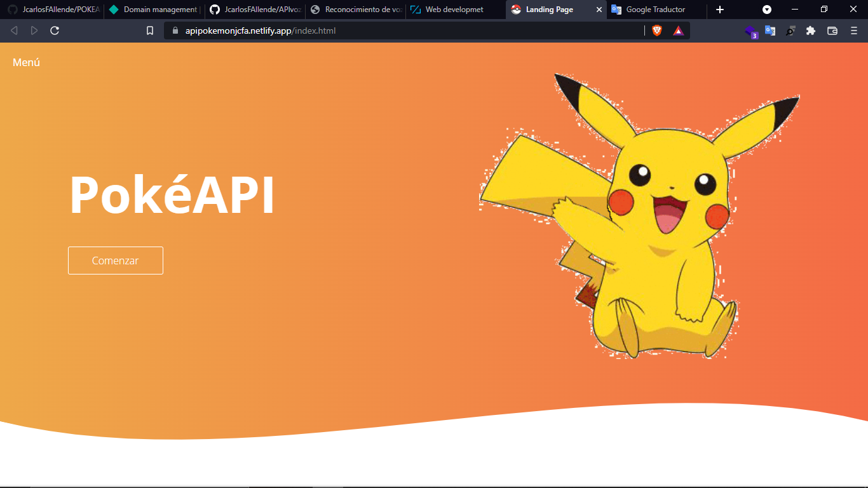Close the Landing Page tab

(599, 10)
